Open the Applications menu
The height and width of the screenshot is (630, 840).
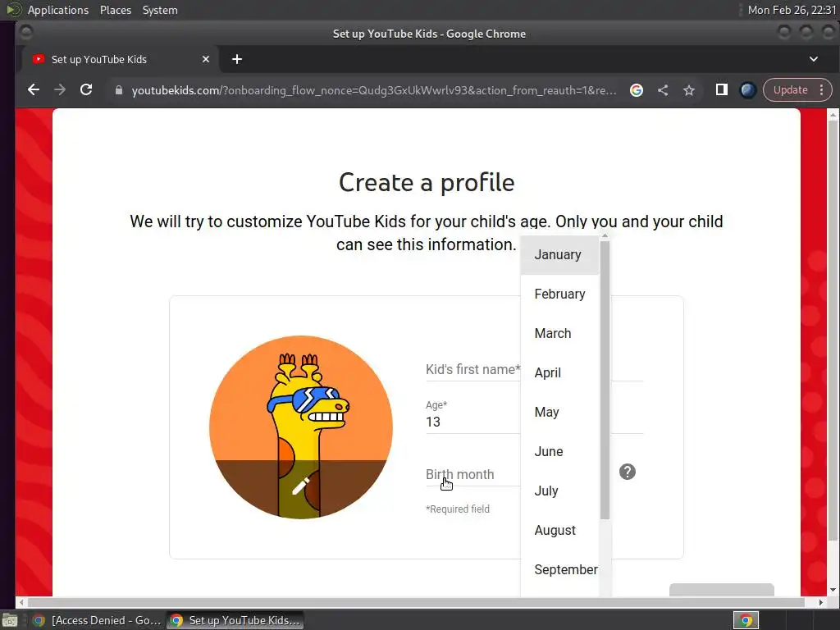point(58,10)
